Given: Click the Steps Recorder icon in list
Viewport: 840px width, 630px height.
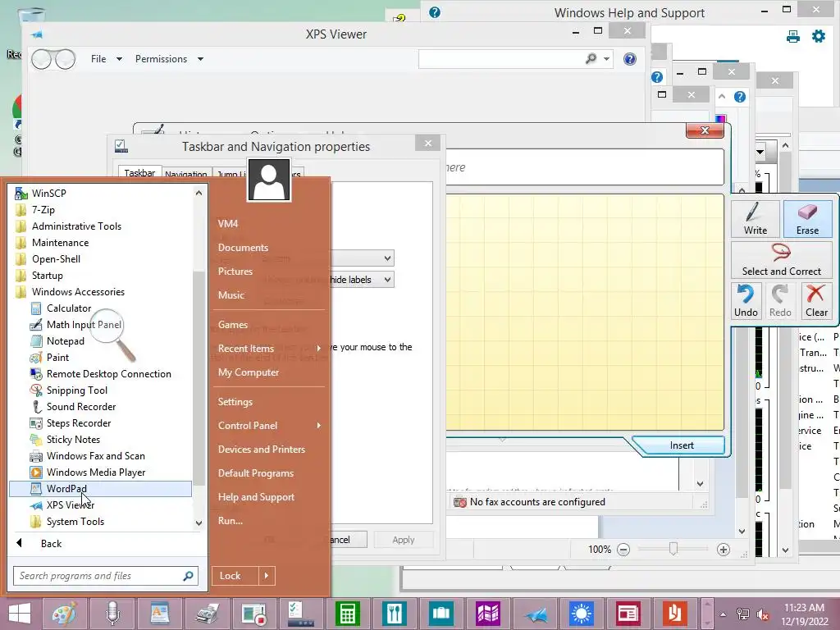Looking at the screenshot, I should coord(36,423).
